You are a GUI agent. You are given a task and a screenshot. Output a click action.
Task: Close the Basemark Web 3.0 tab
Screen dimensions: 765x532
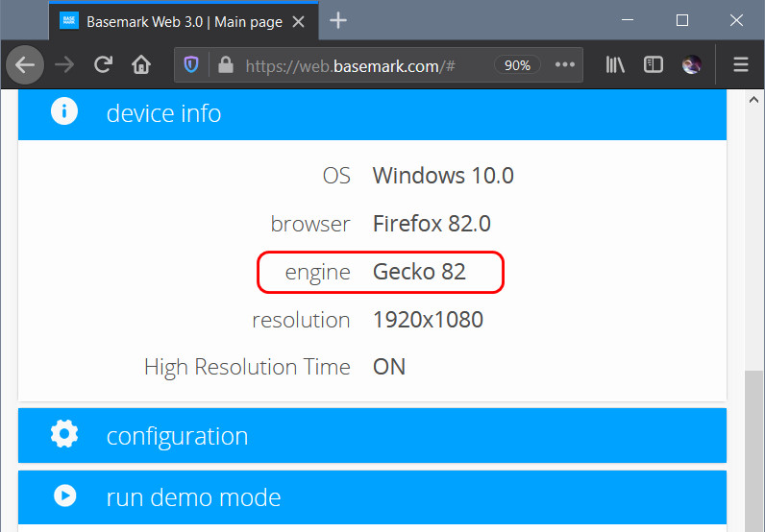click(x=299, y=21)
